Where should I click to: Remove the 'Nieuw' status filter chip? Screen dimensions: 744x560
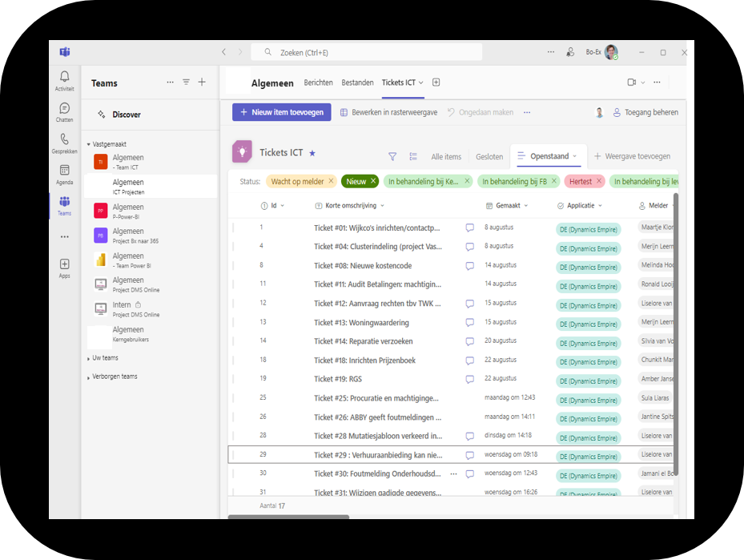pyautogui.click(x=373, y=182)
